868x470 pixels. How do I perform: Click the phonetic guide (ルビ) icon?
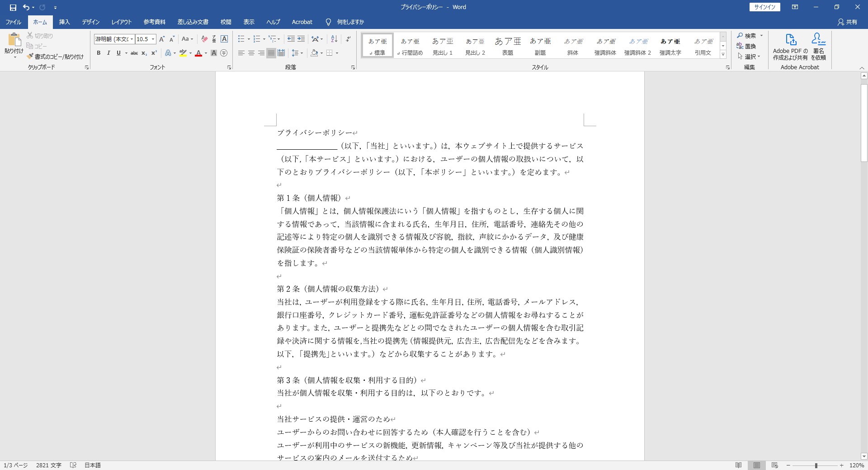pyautogui.click(x=214, y=39)
